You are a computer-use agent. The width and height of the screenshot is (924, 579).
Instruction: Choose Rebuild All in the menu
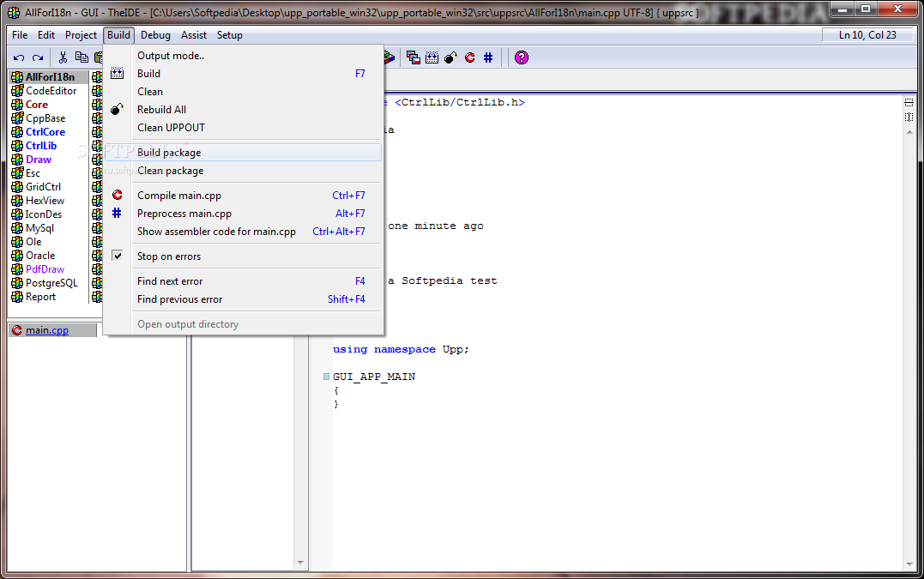coord(243,110)
